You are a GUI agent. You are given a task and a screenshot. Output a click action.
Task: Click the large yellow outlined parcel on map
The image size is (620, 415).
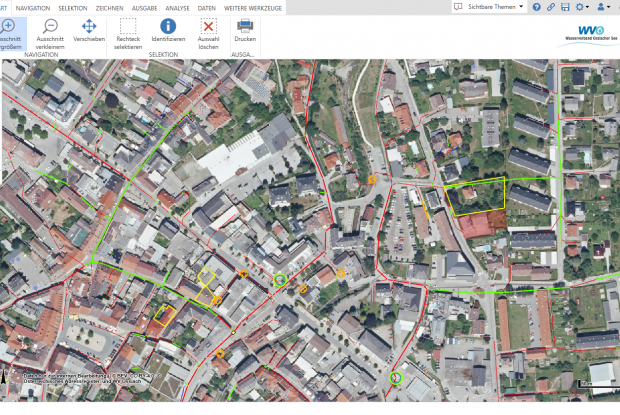(475, 198)
